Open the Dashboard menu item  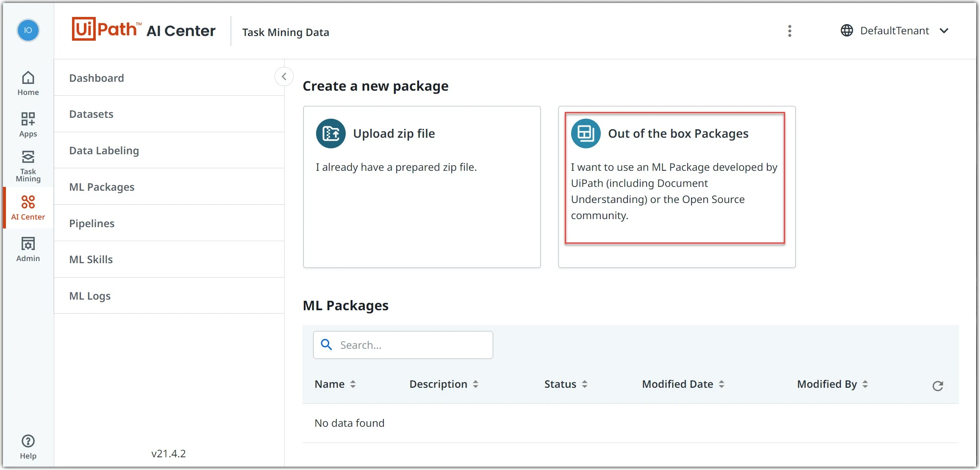click(x=169, y=78)
